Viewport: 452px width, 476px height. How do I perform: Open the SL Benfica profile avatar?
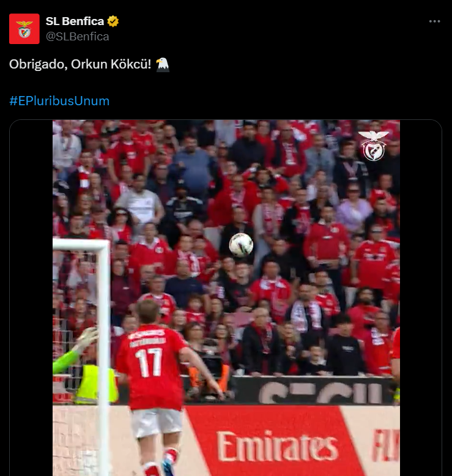[24, 29]
